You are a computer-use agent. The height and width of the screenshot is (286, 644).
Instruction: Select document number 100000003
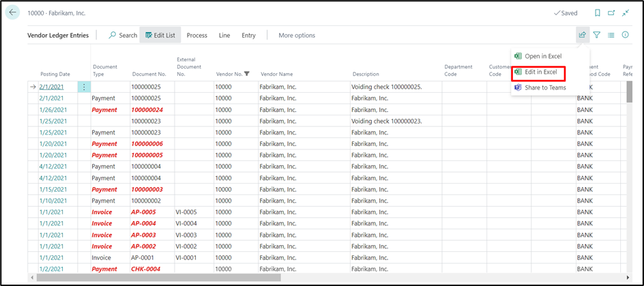coord(147,190)
